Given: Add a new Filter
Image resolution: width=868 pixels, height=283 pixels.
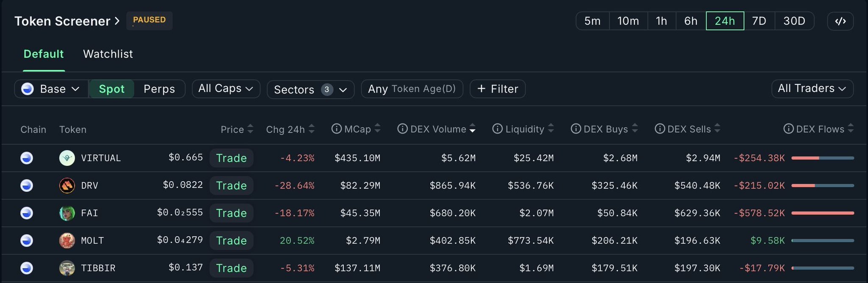Looking at the screenshot, I should 498,89.
